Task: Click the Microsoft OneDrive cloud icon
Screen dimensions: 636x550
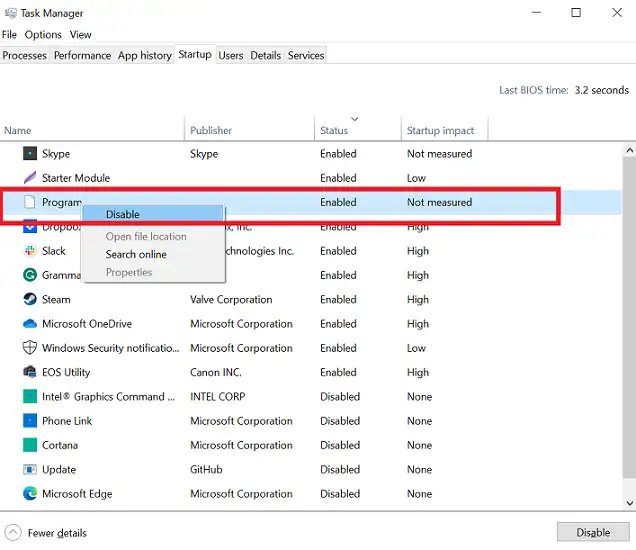Action: coord(30,324)
